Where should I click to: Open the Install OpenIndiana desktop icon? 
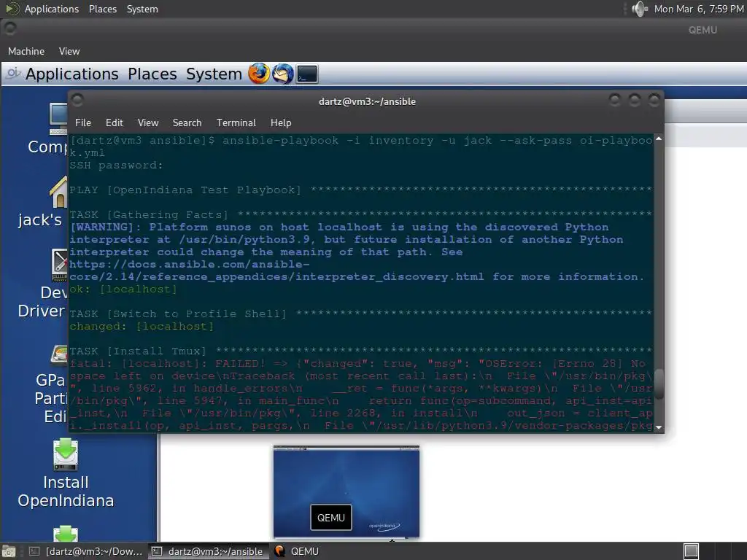tap(66, 474)
